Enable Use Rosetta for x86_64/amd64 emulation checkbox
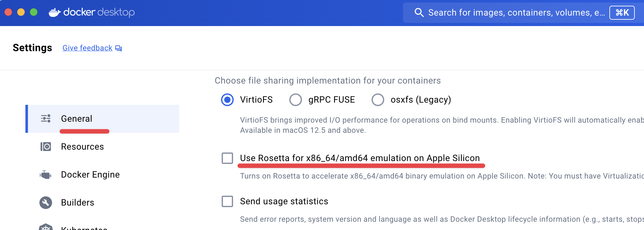This screenshot has height=230, width=644. pyautogui.click(x=227, y=158)
